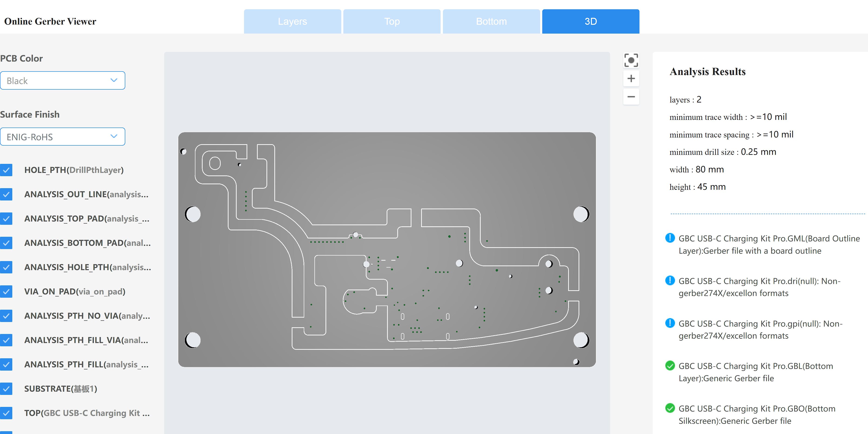Click the GBL bottom layer green check icon

click(x=670, y=365)
